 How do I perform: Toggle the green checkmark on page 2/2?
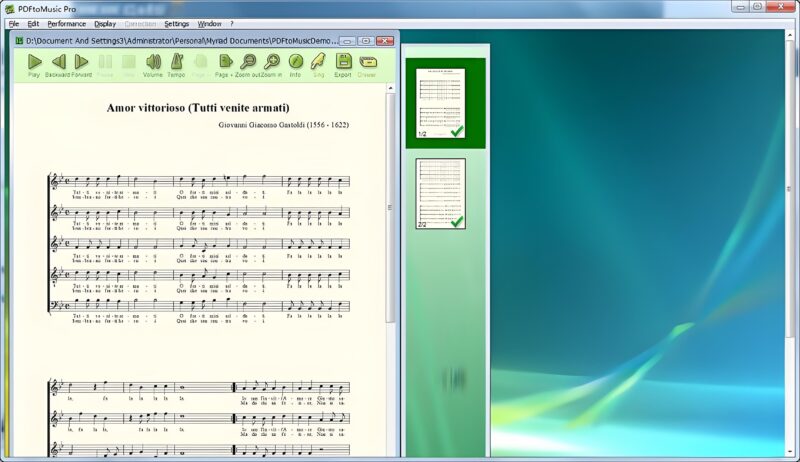point(457,221)
